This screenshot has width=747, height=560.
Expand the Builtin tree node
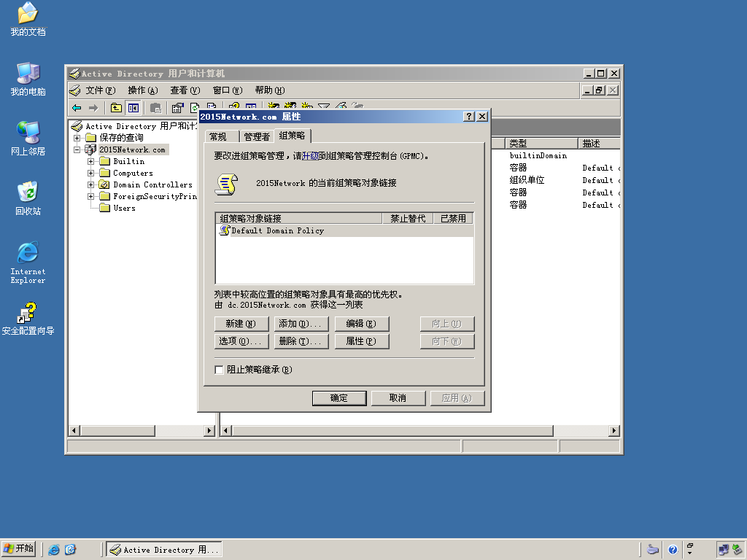point(90,161)
